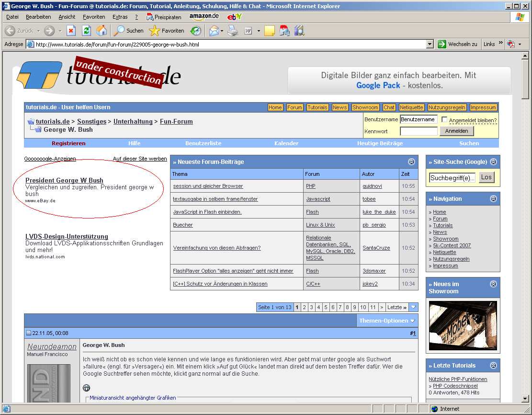
Task: Expand Links toolbar chevron
Action: (x=501, y=43)
